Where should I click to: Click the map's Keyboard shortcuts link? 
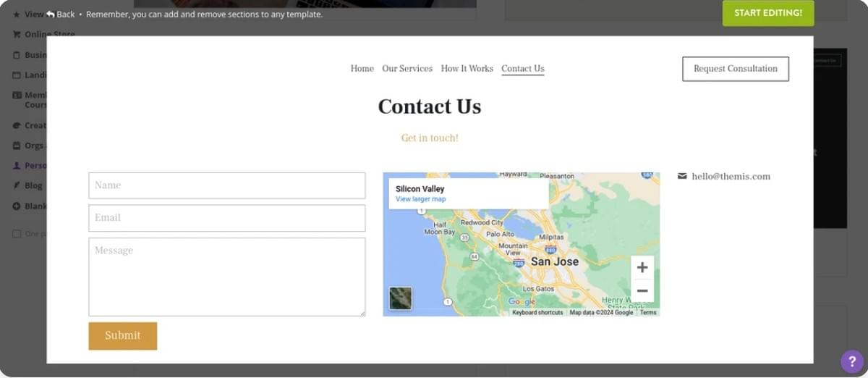(x=537, y=313)
